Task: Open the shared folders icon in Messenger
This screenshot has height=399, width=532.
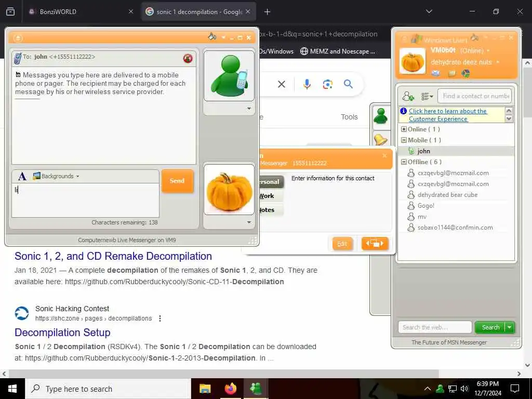Action: point(451,73)
